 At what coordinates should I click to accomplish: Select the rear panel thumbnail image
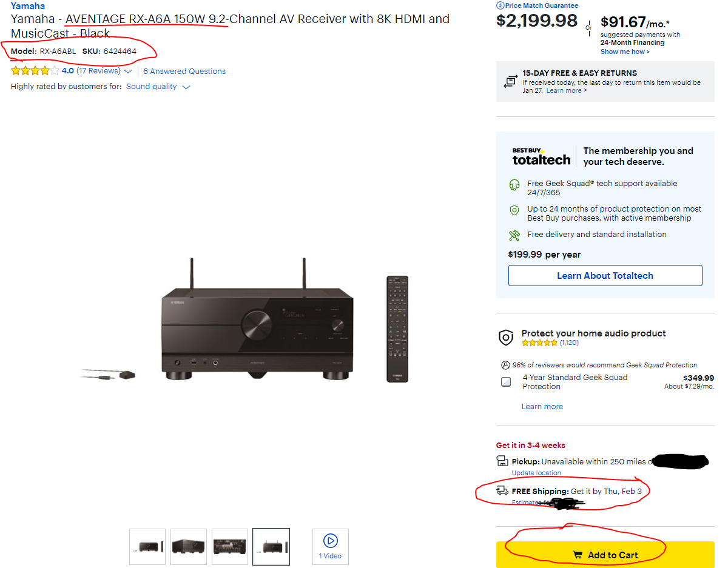coord(230,546)
